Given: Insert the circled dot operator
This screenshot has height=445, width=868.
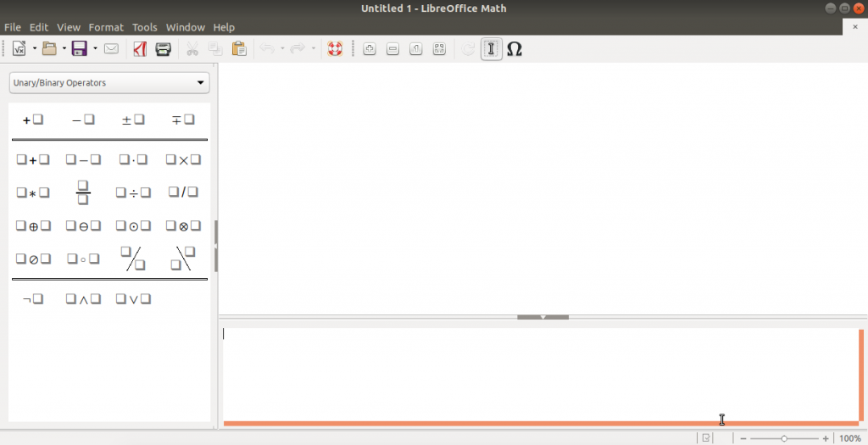Looking at the screenshot, I should 133,225.
